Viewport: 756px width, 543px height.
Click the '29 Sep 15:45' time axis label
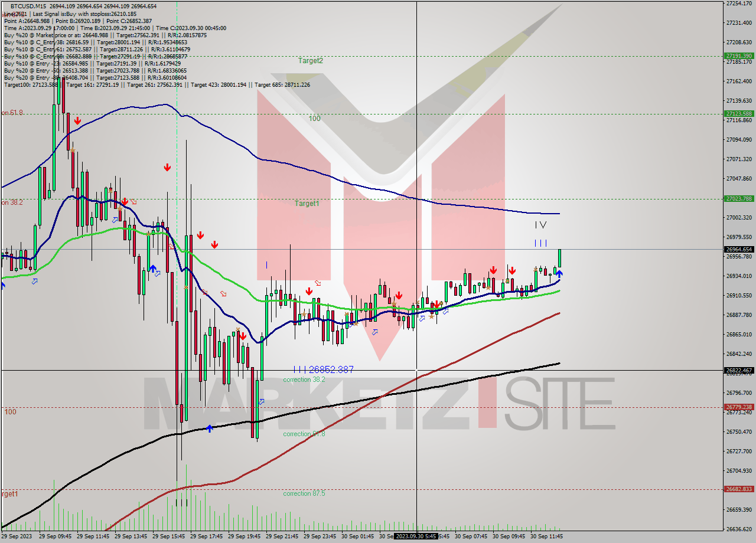tap(168, 537)
